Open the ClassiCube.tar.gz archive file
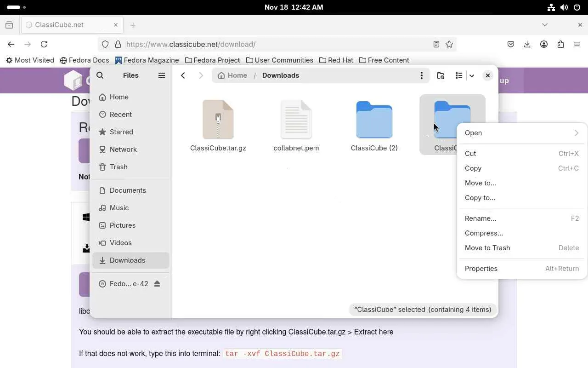588x368 pixels. 218,125
